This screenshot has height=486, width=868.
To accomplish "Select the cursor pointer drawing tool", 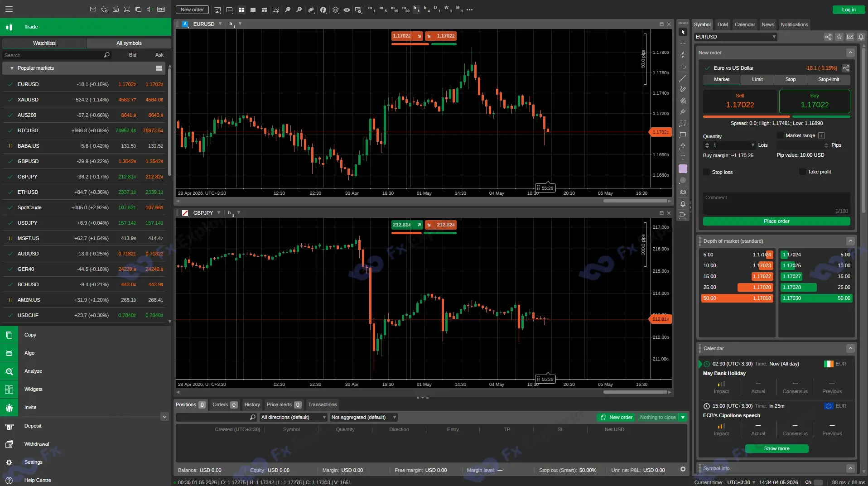I will click(683, 32).
